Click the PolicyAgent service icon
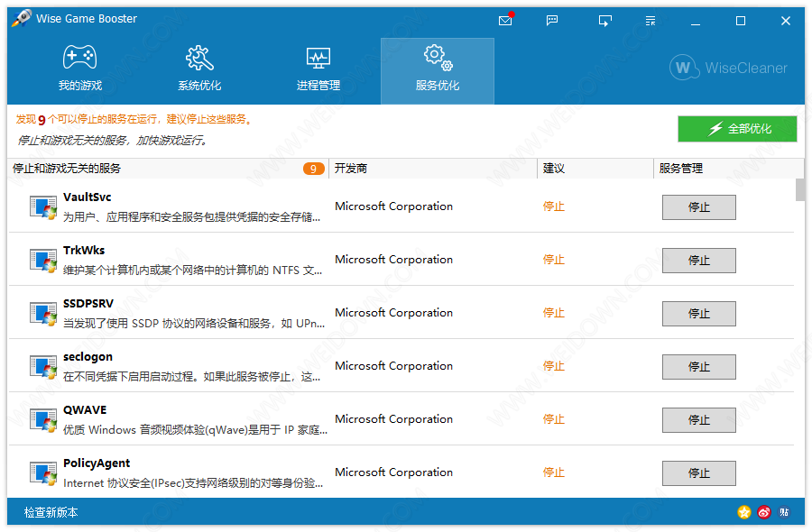Viewport: 812px width, 532px height. 43,473
